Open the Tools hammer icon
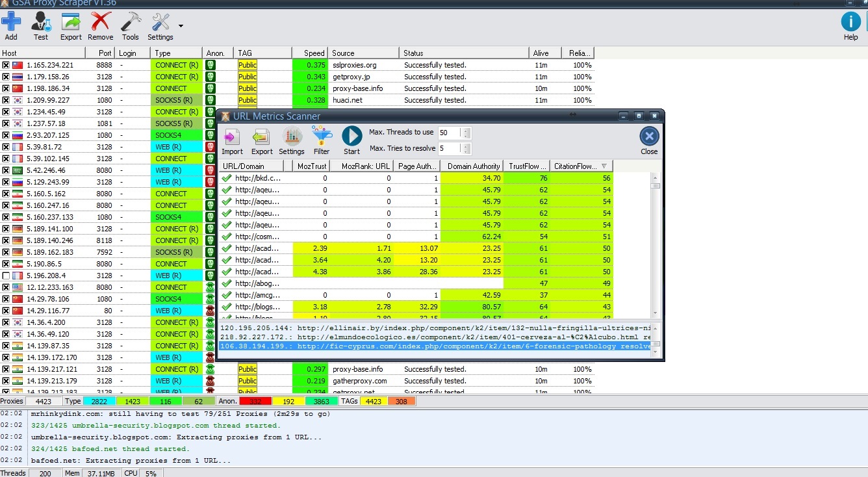The image size is (868, 477). point(131,21)
